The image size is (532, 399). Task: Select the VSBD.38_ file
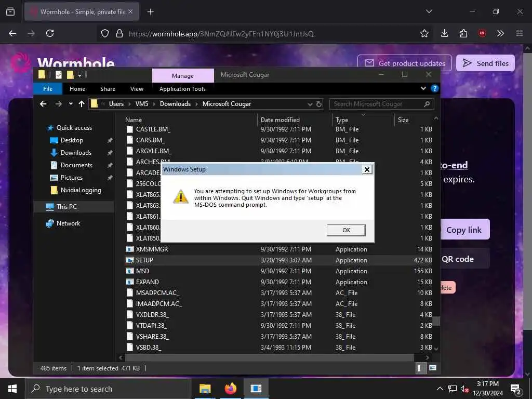[149, 348]
